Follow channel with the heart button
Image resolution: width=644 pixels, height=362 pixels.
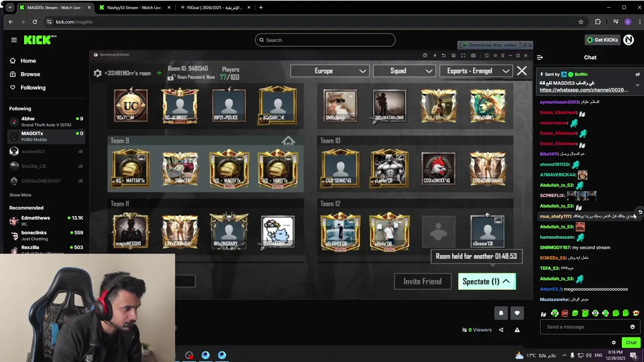coord(517,313)
